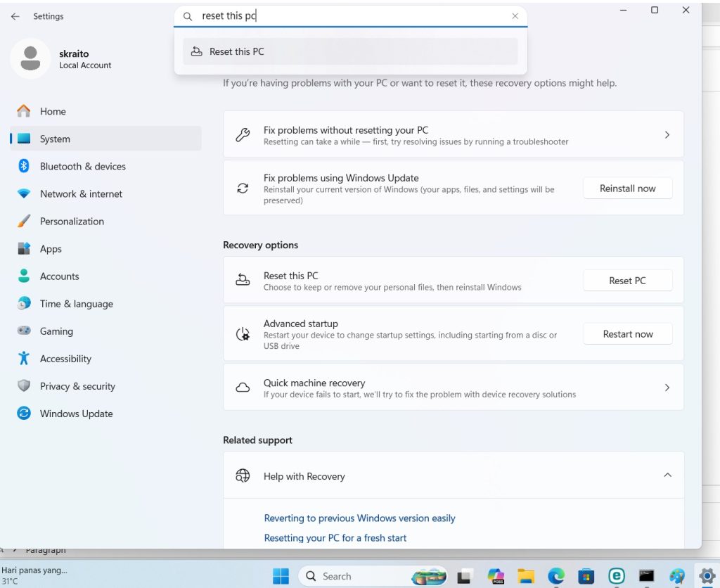
Task: Click Restart now for Advanced startup
Action: 627,334
